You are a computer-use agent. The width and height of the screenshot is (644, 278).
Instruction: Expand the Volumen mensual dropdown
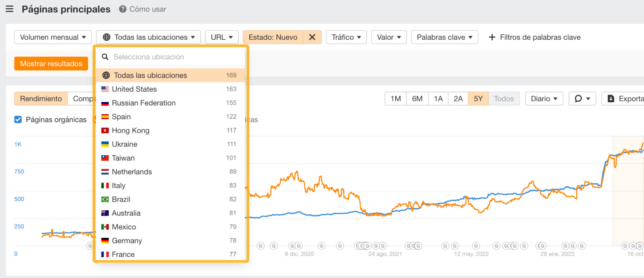[53, 37]
